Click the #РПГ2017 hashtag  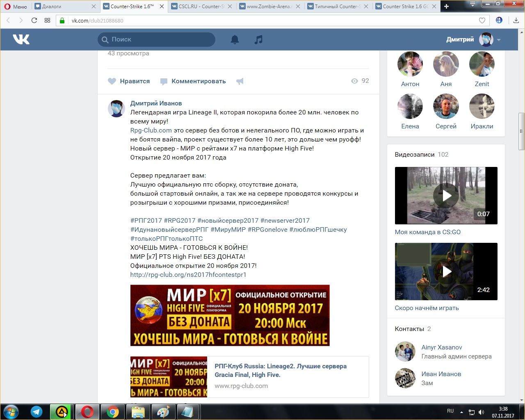(x=146, y=221)
